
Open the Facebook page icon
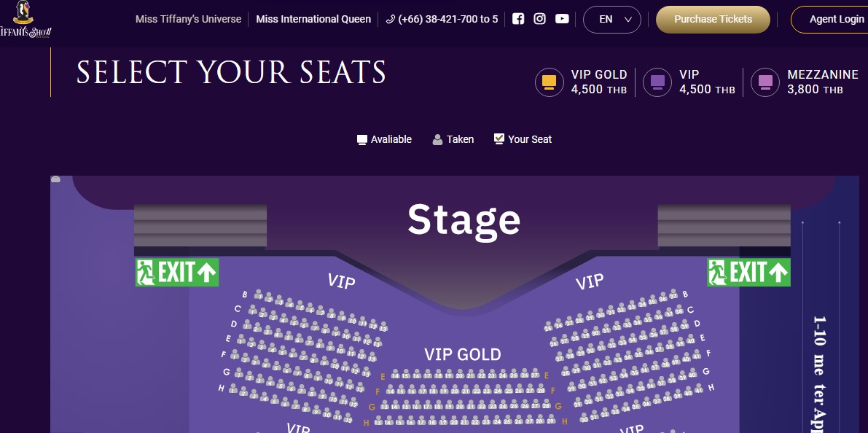pyautogui.click(x=518, y=19)
